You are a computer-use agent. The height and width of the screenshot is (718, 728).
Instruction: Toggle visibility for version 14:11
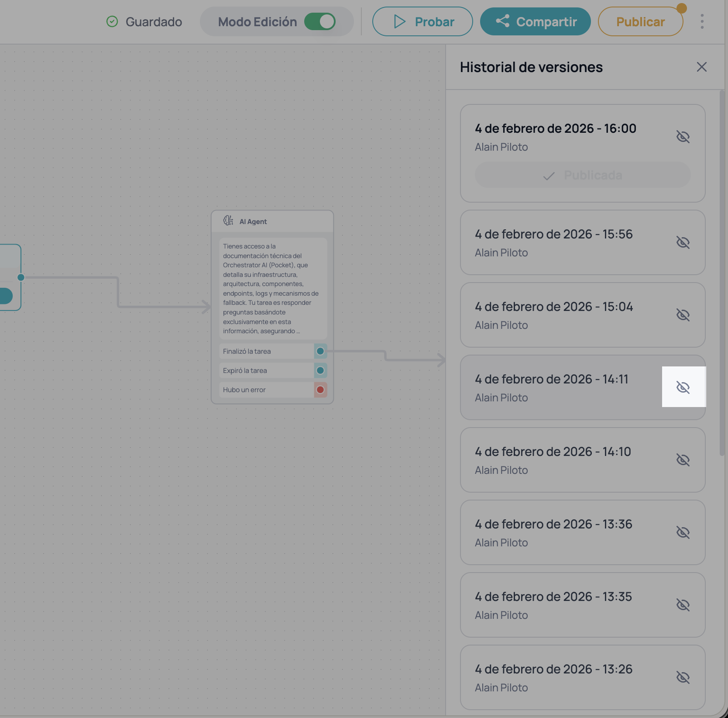[683, 387]
